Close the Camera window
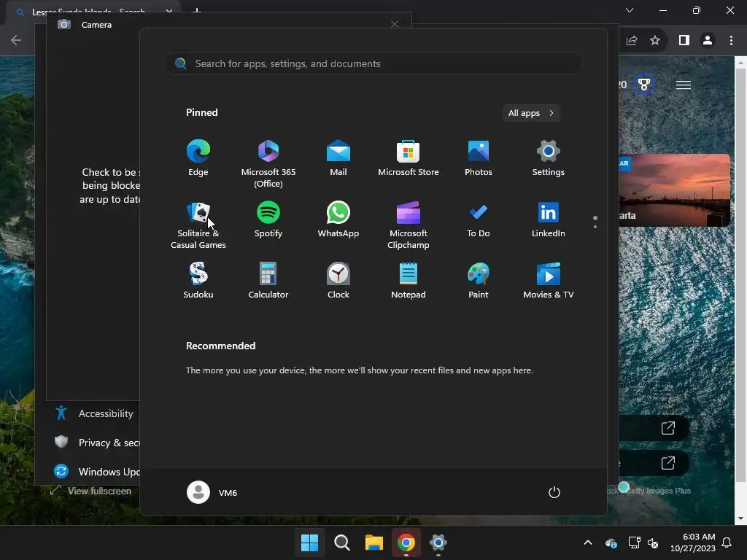This screenshot has height=560, width=747. click(395, 24)
